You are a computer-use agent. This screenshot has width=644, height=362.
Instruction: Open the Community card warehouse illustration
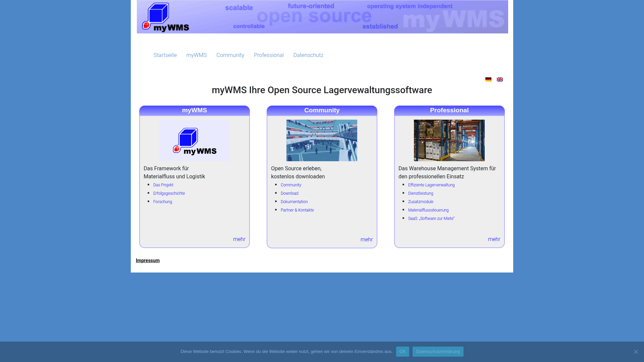pyautogui.click(x=322, y=140)
